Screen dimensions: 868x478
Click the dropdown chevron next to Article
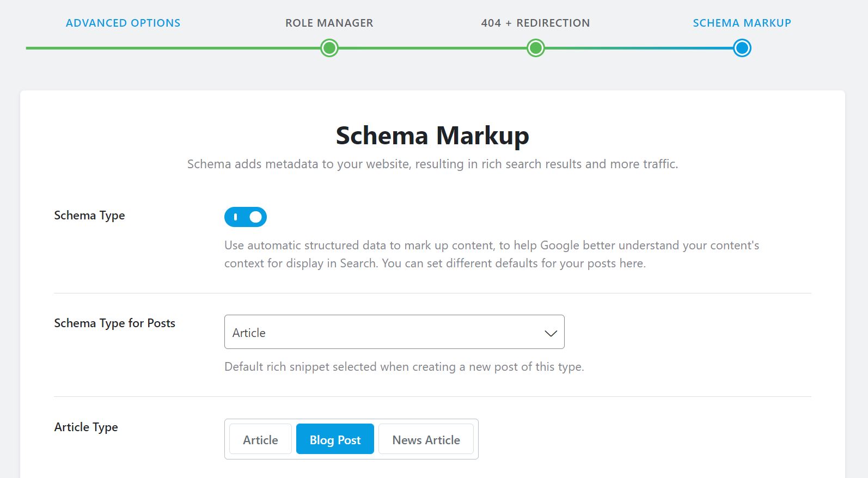[550, 332]
